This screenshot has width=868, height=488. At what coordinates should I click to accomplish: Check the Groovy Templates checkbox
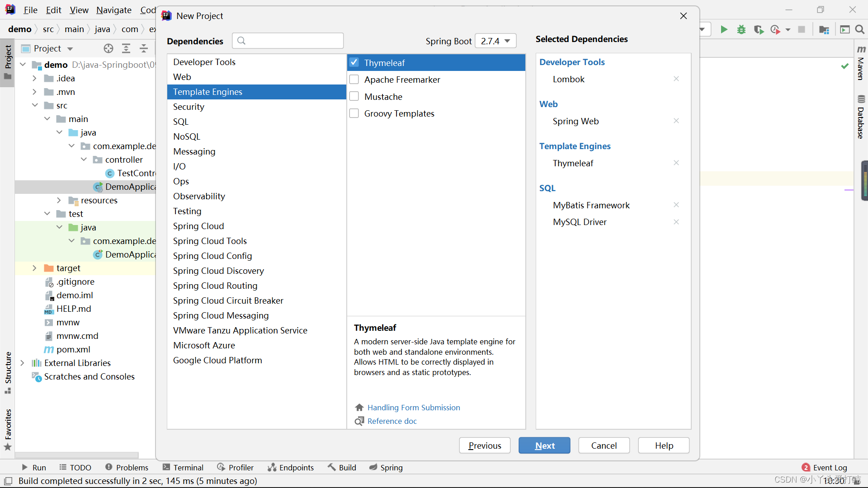click(354, 113)
